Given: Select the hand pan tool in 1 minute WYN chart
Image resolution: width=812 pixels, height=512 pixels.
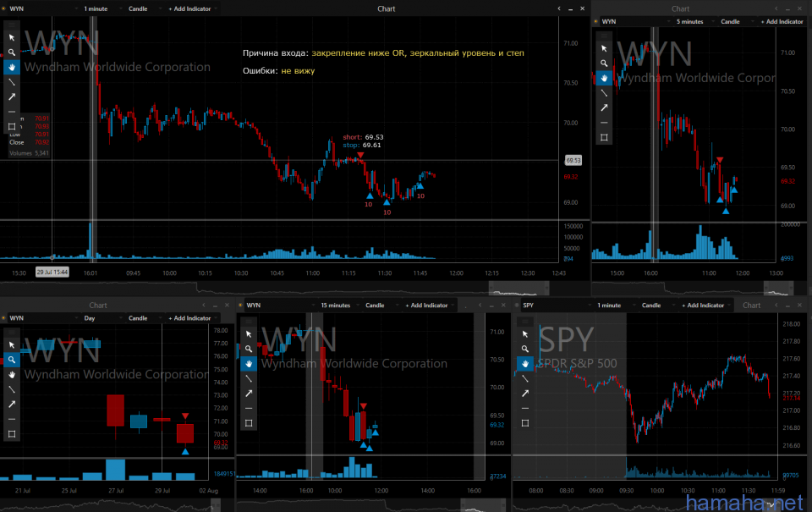Looking at the screenshot, I should (11, 68).
